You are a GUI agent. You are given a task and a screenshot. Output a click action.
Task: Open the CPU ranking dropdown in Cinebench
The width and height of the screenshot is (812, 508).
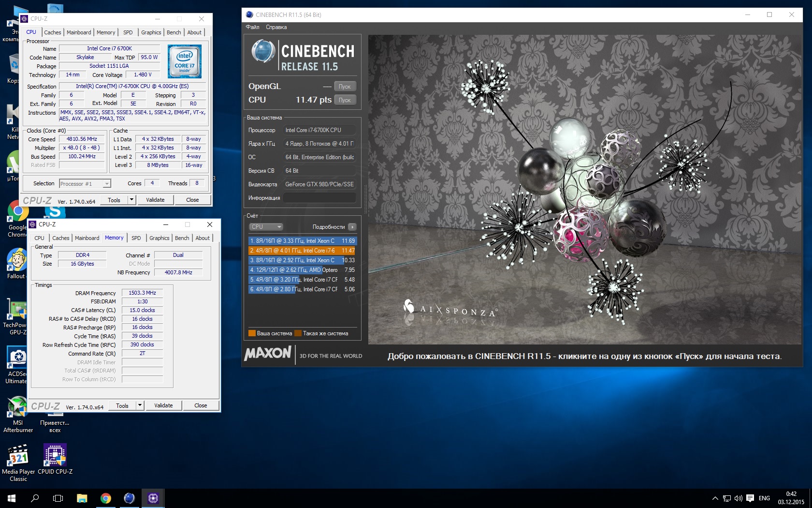point(266,227)
